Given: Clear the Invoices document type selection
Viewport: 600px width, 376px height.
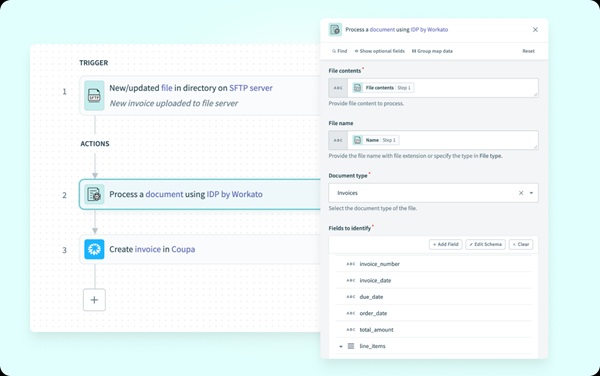Looking at the screenshot, I should 521,193.
